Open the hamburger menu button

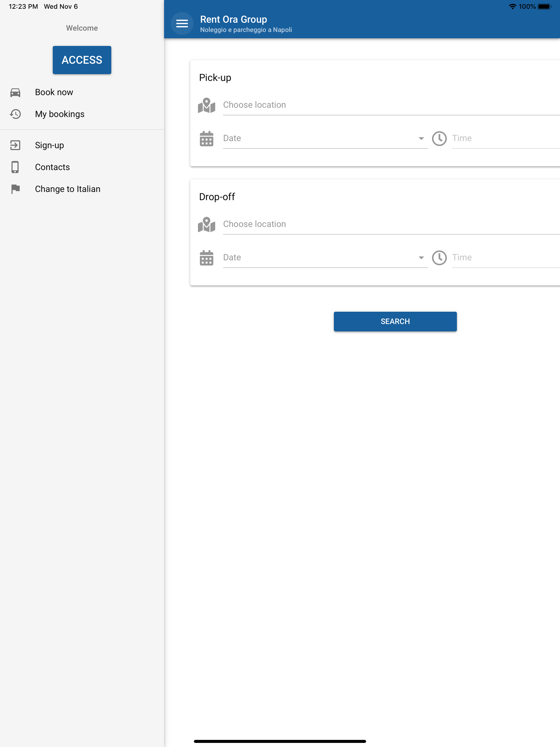point(182,24)
